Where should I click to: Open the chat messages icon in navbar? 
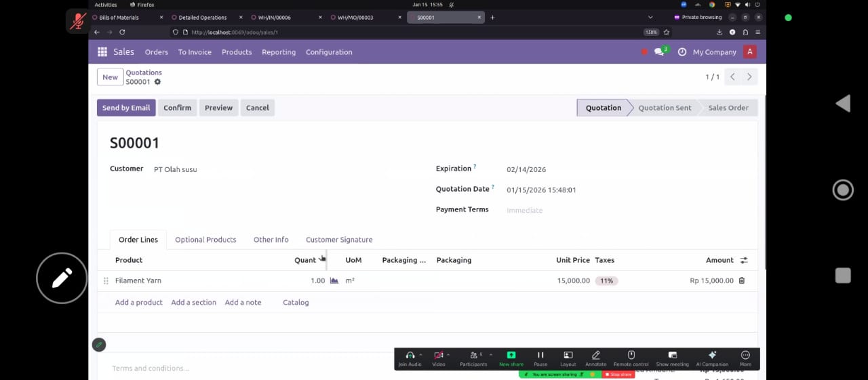pos(659,52)
